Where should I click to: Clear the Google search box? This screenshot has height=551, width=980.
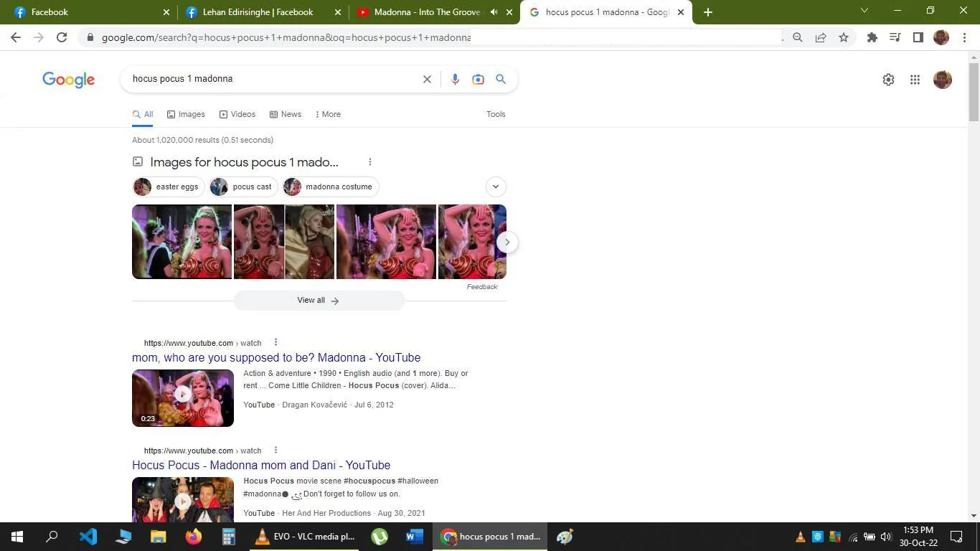tap(427, 79)
